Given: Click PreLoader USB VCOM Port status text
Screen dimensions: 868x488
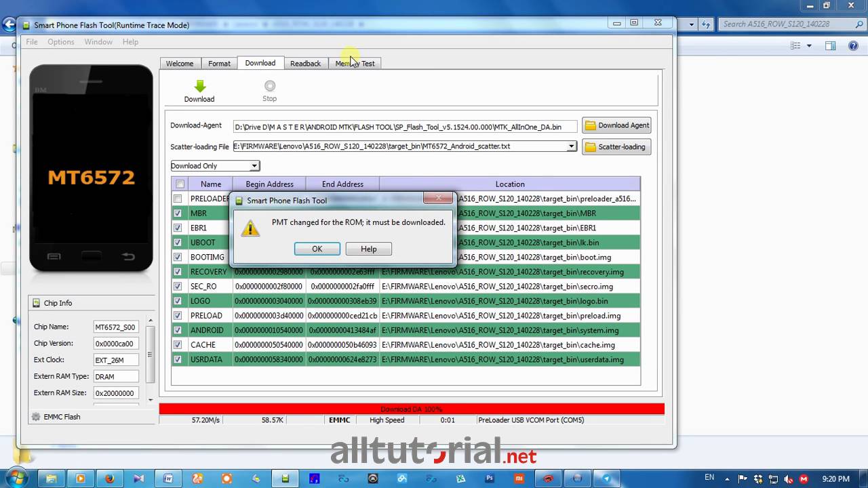Looking at the screenshot, I should click(x=531, y=420).
